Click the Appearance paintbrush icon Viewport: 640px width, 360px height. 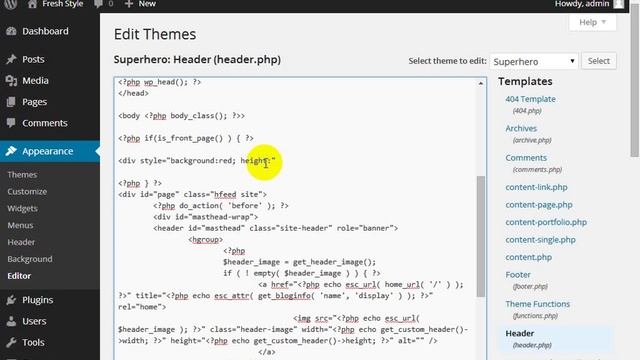pos(11,151)
